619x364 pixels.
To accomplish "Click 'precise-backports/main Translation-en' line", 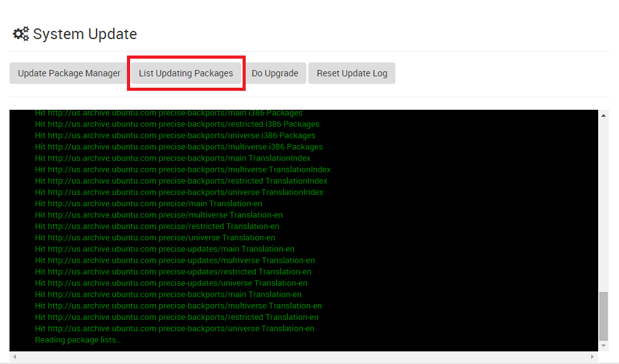I will point(168,295).
